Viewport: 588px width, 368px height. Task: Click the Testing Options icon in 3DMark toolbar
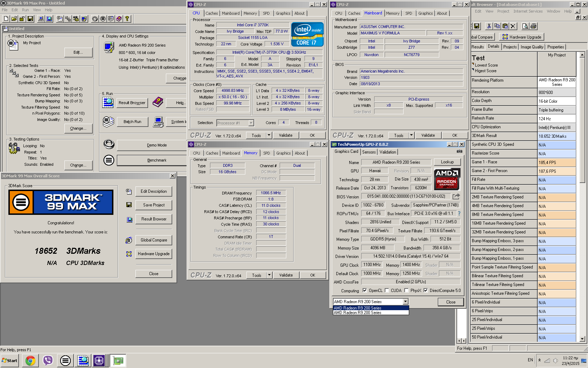click(x=76, y=19)
